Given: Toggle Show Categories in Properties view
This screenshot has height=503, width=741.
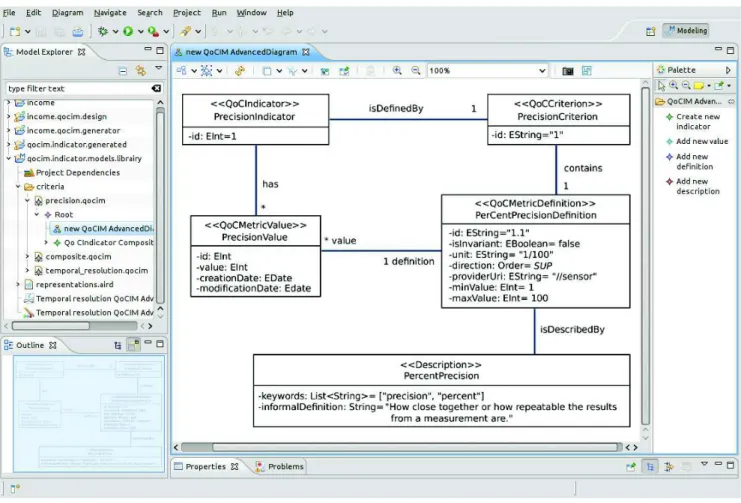Looking at the screenshot, I should point(650,467).
